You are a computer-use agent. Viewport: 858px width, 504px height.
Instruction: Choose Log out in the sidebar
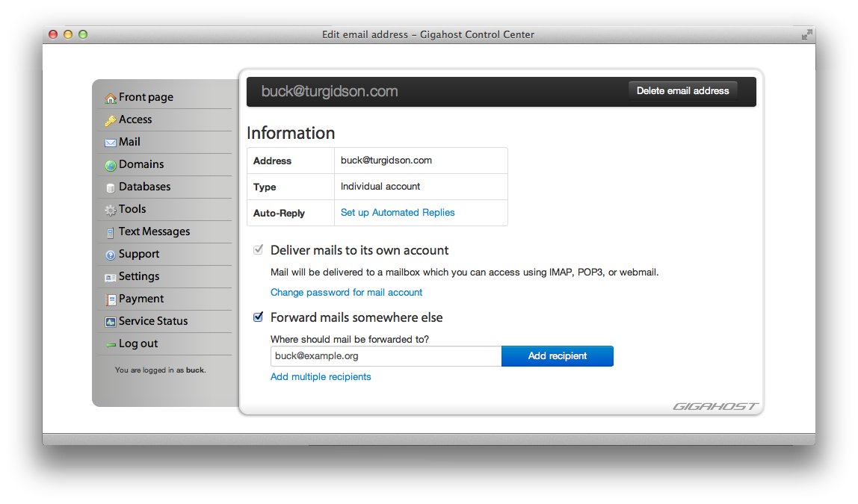pyautogui.click(x=138, y=343)
